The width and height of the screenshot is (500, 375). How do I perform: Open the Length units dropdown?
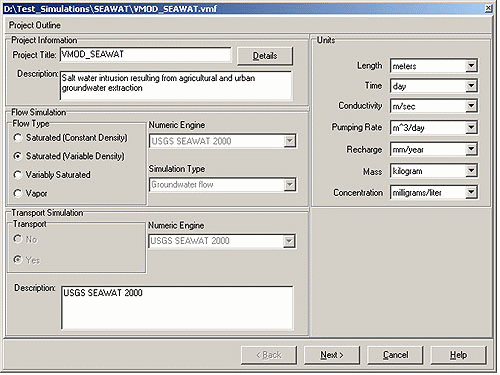click(471, 65)
